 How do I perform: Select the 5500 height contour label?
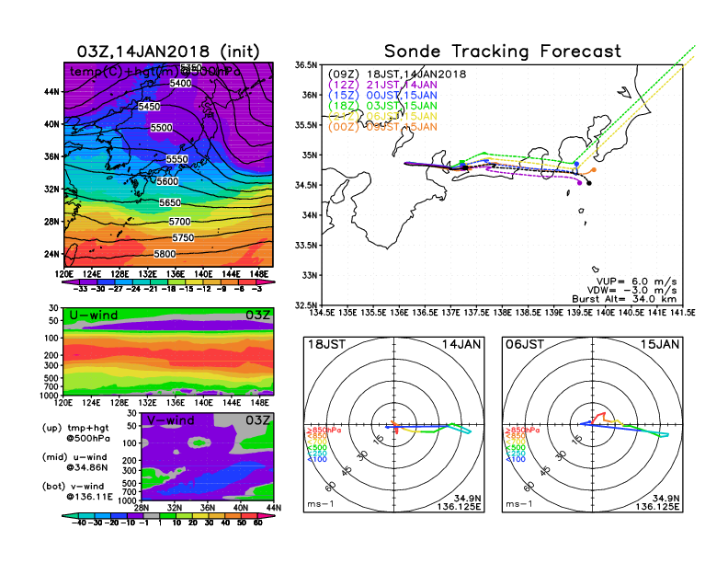pyautogui.click(x=161, y=127)
